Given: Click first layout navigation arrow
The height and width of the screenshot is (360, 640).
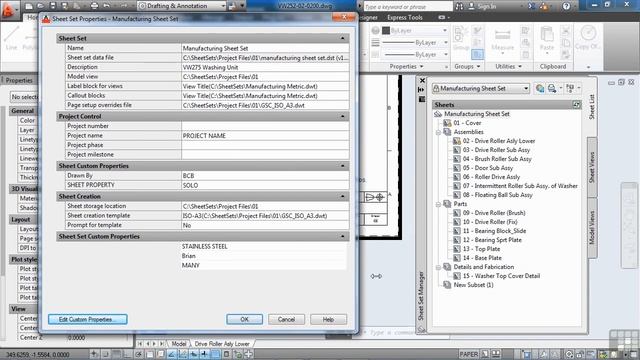Looking at the screenshot, I should 140,344.
